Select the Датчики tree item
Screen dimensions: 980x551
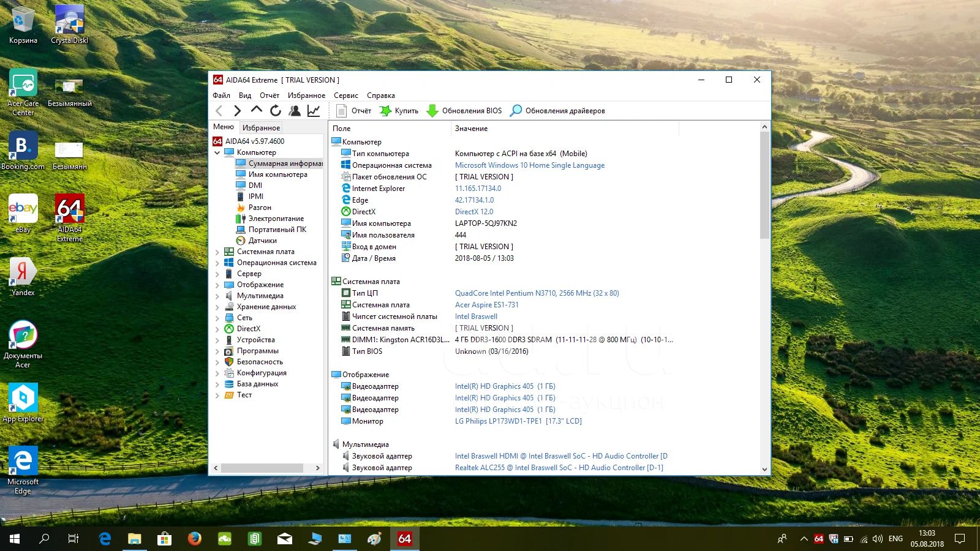tap(262, 241)
